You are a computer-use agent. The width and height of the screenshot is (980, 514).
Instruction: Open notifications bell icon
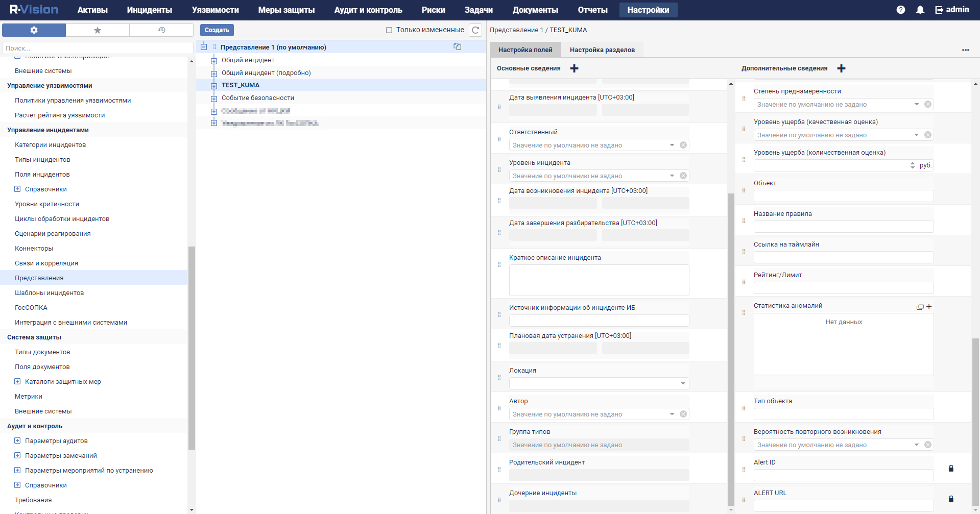pyautogui.click(x=920, y=10)
